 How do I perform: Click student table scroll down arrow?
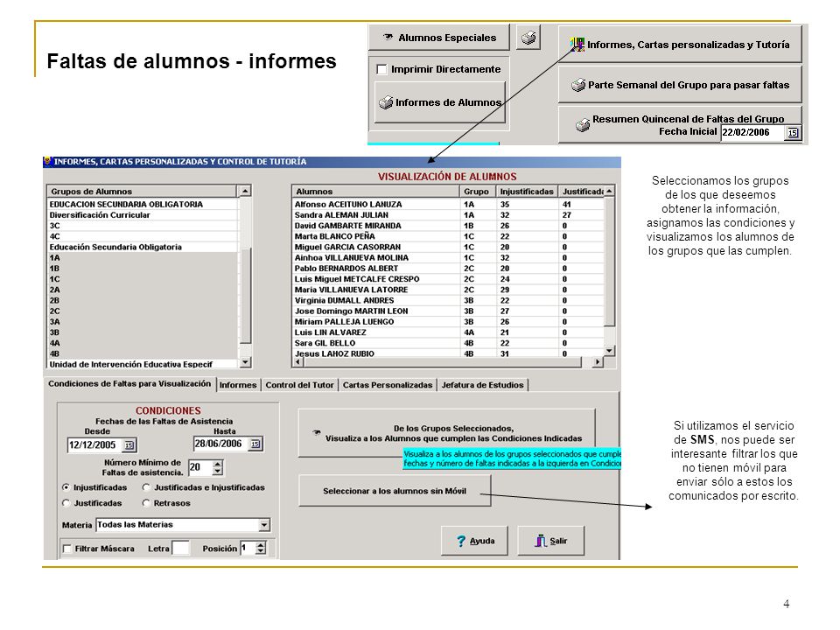click(610, 351)
